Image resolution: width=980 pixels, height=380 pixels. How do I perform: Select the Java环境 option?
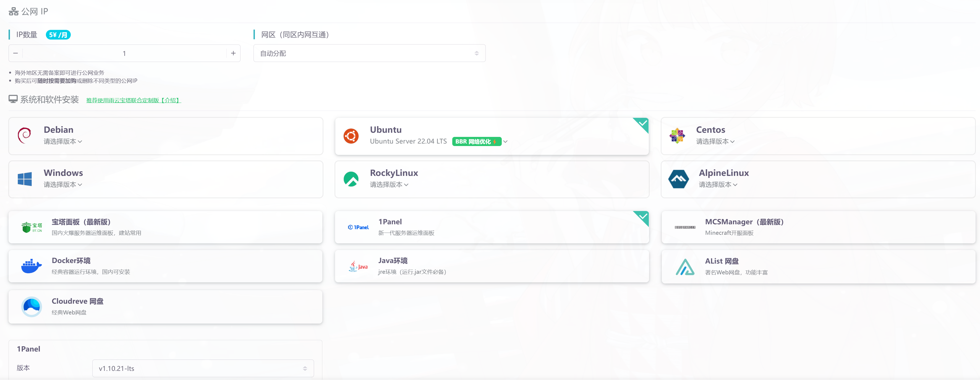(x=492, y=266)
